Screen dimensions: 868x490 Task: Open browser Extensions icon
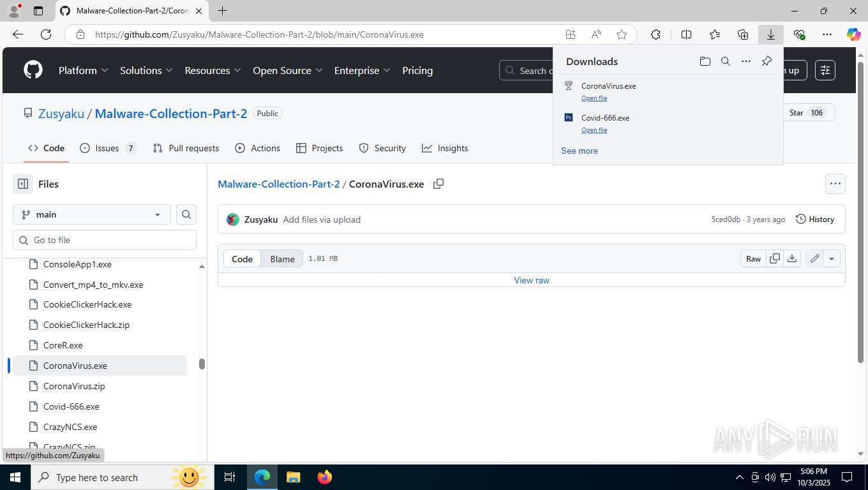pyautogui.click(x=655, y=34)
